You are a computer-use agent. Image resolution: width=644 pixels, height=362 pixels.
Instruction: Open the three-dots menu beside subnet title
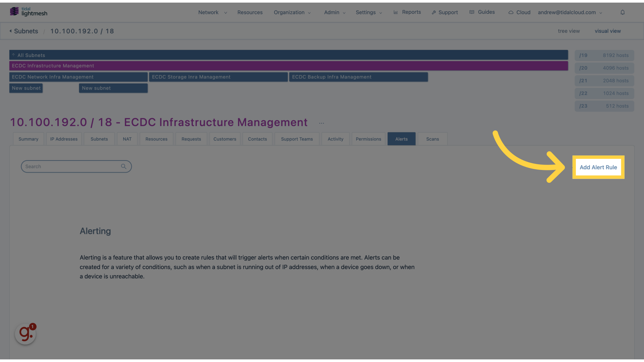pos(322,123)
